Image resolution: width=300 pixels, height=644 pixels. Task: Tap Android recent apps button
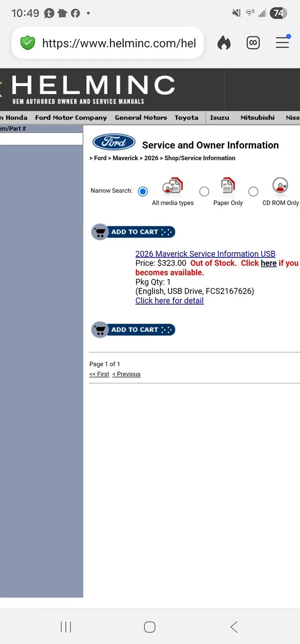[66, 627]
